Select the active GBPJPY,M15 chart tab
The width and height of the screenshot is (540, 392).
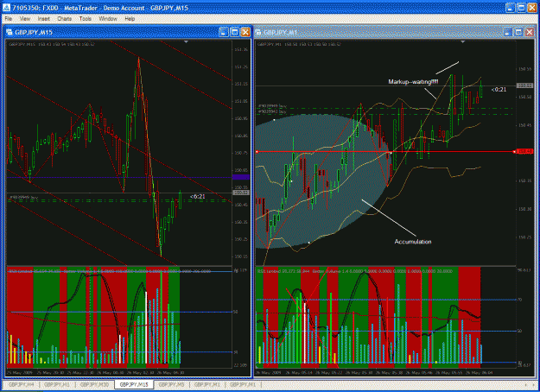tap(134, 384)
